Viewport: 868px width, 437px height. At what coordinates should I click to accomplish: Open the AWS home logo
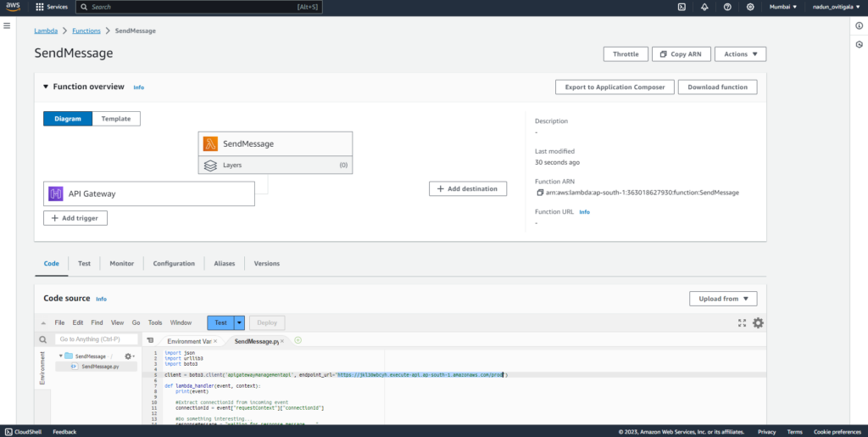click(x=14, y=7)
